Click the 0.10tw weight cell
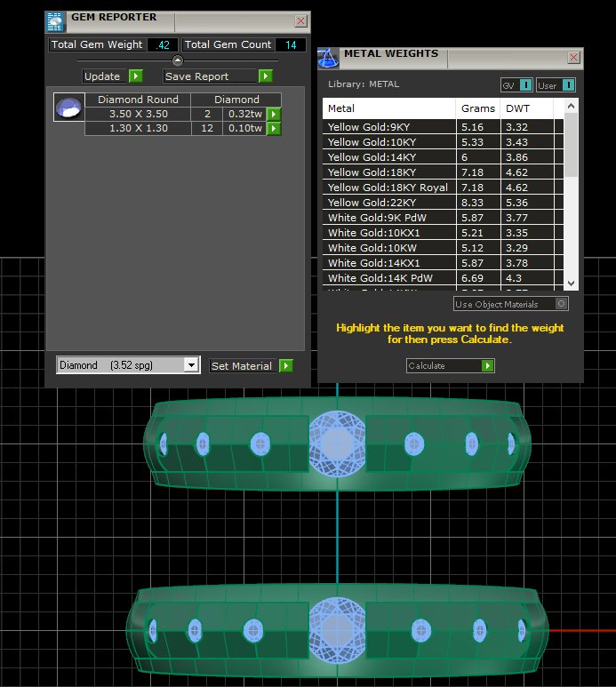This screenshot has height=687, width=616. (x=245, y=128)
